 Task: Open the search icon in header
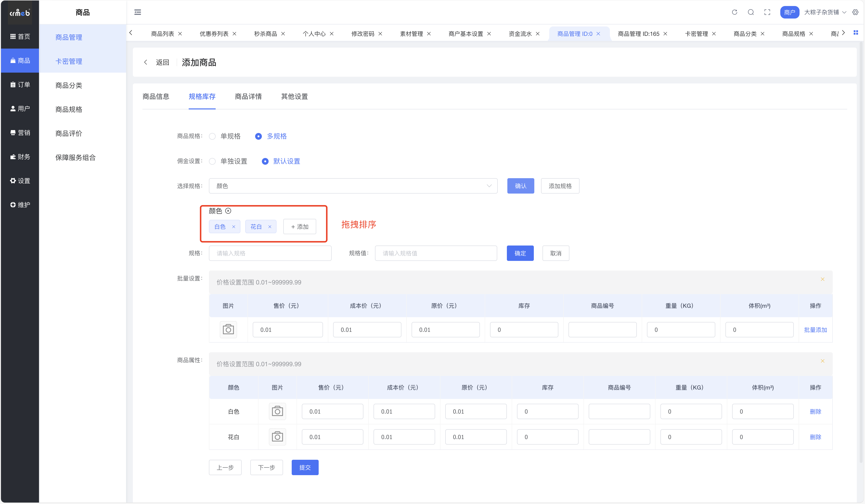(751, 12)
